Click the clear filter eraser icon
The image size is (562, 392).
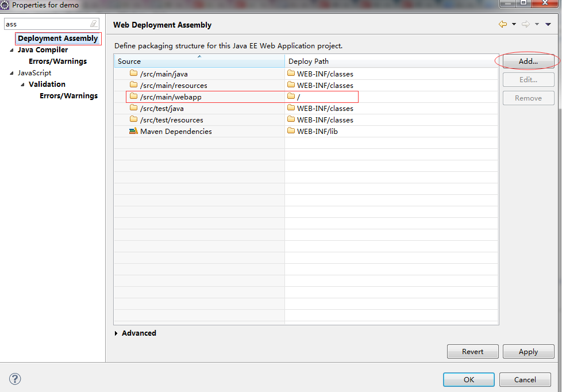pos(94,24)
